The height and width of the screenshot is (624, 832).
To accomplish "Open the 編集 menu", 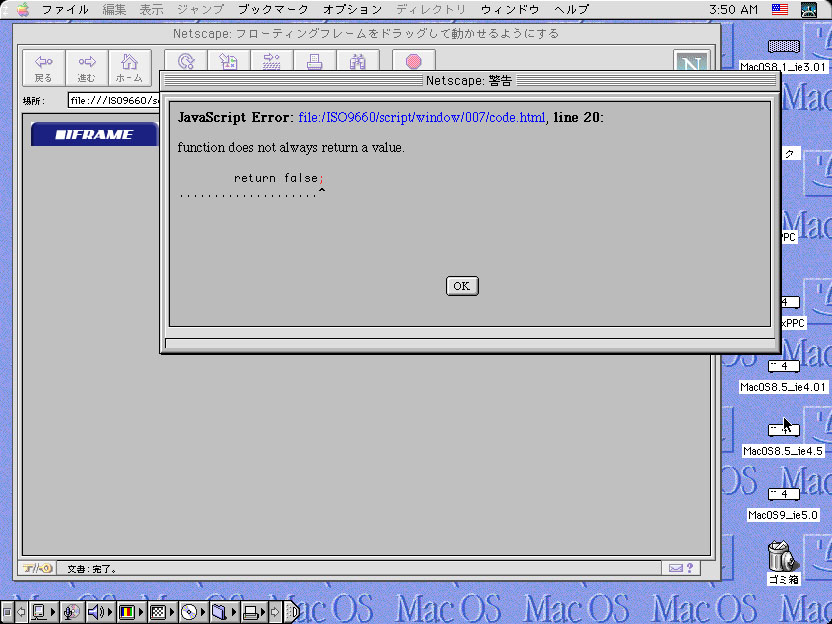I will tap(114, 10).
